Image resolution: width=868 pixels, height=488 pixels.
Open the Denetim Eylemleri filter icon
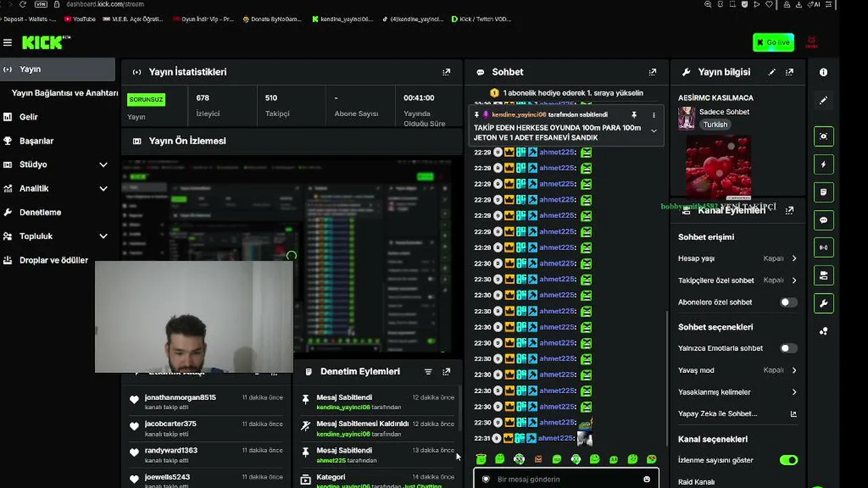click(x=428, y=371)
